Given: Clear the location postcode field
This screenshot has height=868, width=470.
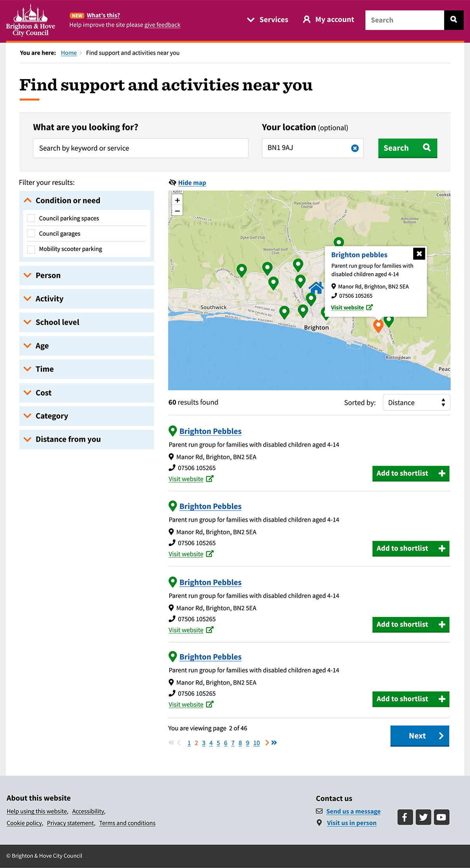Looking at the screenshot, I should pos(355,148).
